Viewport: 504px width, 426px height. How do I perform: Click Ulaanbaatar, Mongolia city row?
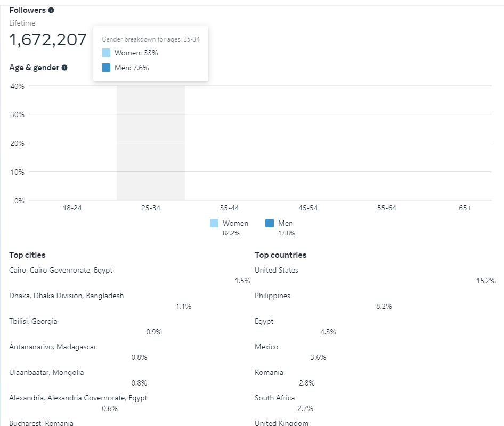click(x=129, y=378)
